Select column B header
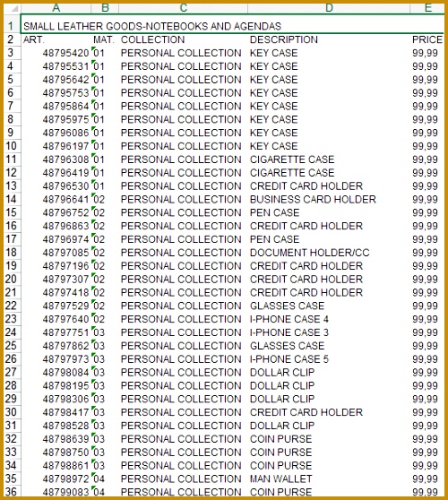The width and height of the screenshot is (448, 500). (105, 8)
